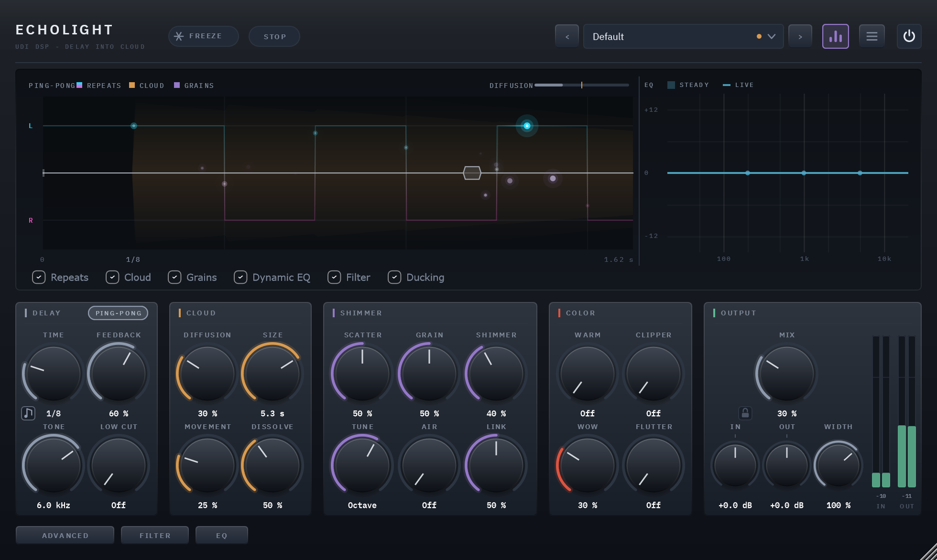
Task: Click the Live EQ legend marker
Action: [727, 85]
